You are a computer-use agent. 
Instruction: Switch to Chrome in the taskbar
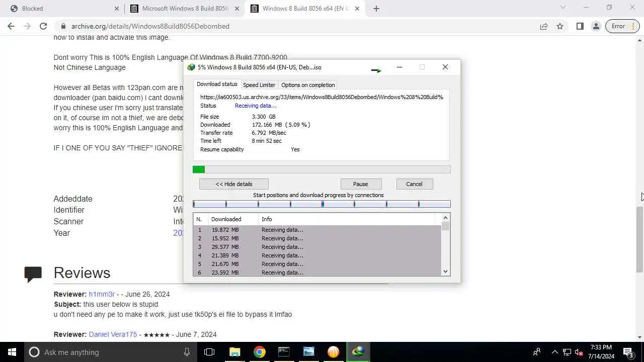coord(260,352)
